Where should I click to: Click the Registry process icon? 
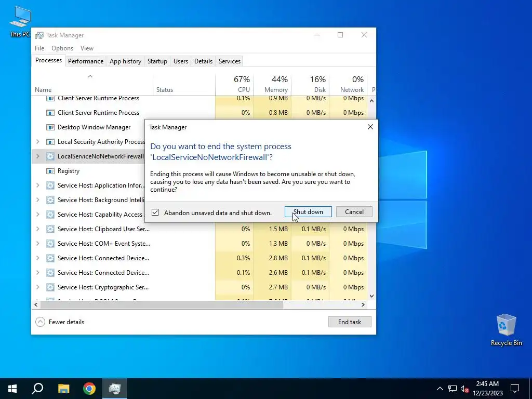pos(50,171)
